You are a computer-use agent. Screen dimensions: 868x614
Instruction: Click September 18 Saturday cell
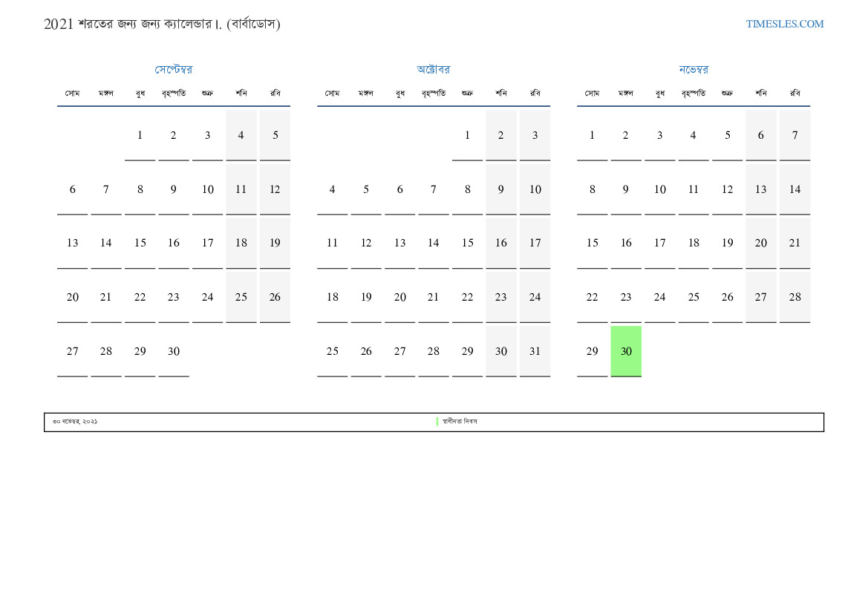[x=241, y=243]
